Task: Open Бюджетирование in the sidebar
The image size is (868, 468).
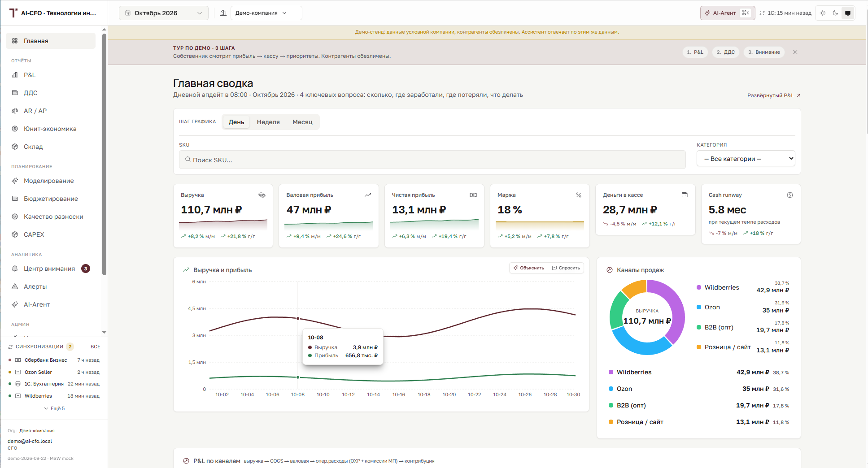Action: coord(51,199)
